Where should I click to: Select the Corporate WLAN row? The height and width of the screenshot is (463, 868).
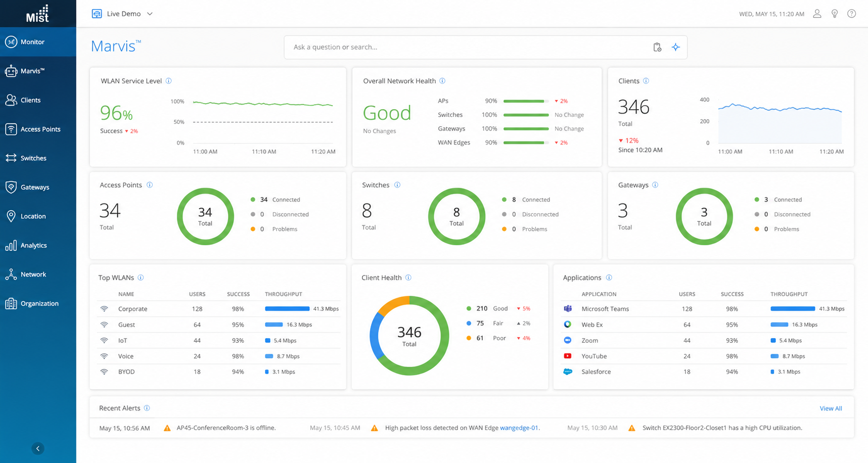pos(218,309)
